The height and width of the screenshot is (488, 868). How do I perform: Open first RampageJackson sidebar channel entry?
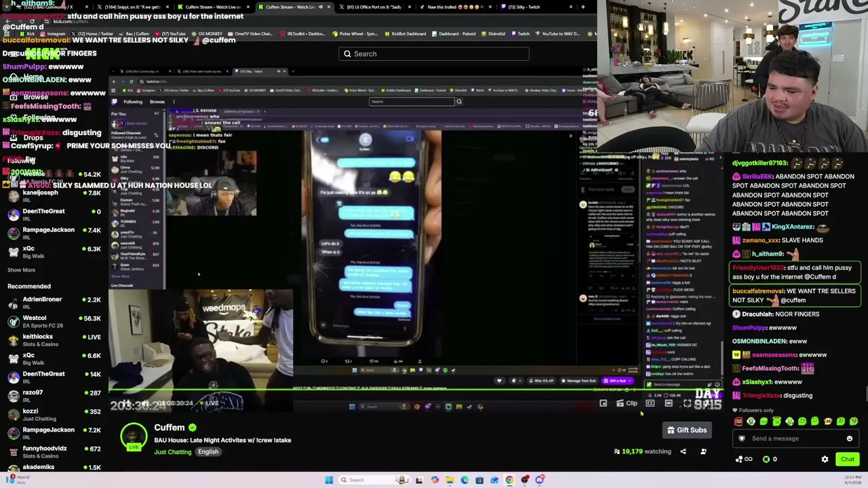coord(54,233)
